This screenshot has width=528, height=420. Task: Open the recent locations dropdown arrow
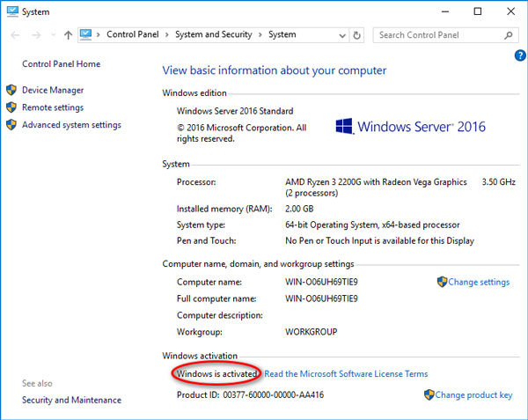(x=55, y=35)
